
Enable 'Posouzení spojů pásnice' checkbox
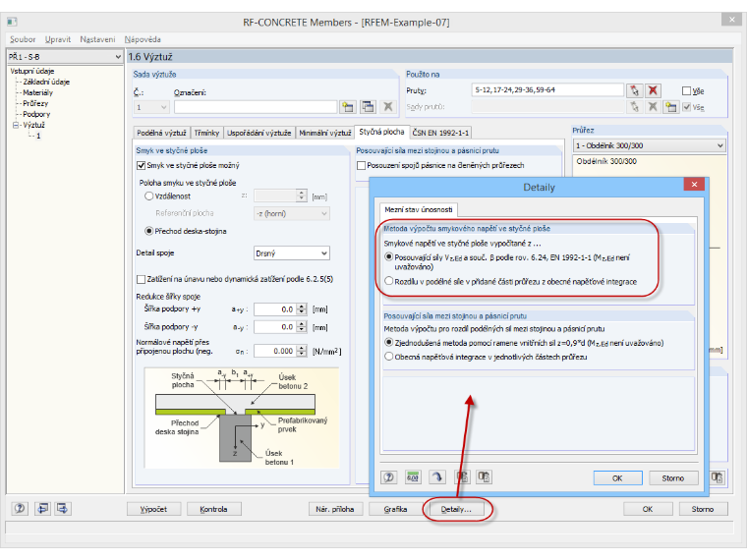click(x=361, y=166)
